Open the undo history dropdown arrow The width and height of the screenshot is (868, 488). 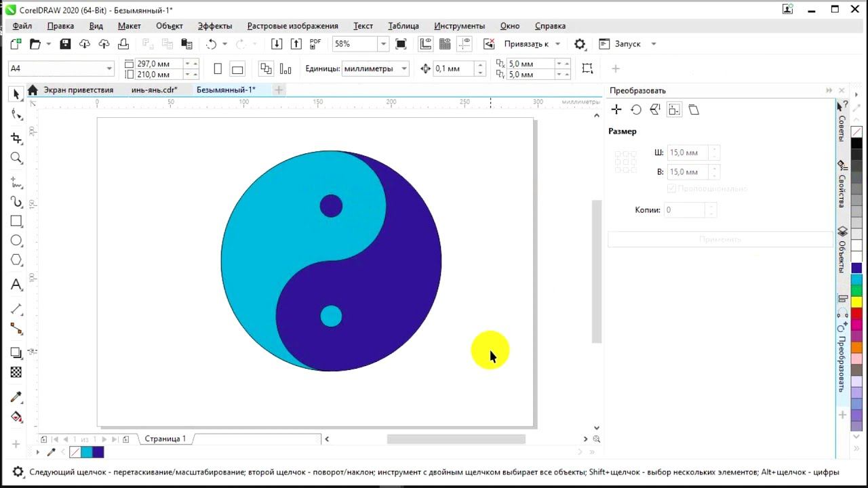225,44
